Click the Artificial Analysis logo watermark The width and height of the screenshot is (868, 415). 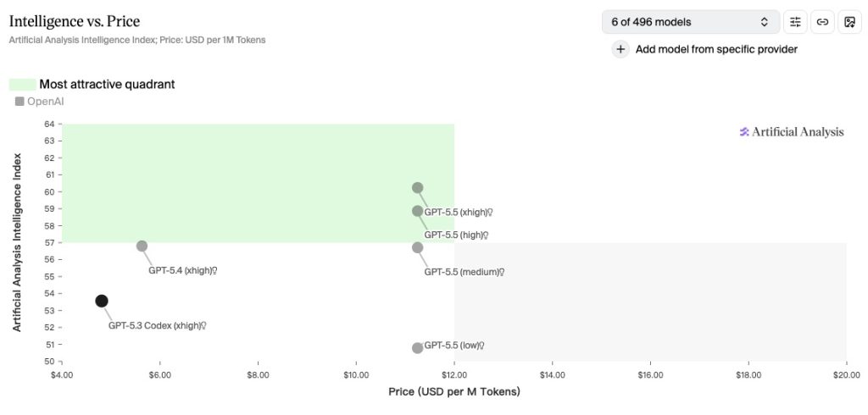tap(792, 131)
